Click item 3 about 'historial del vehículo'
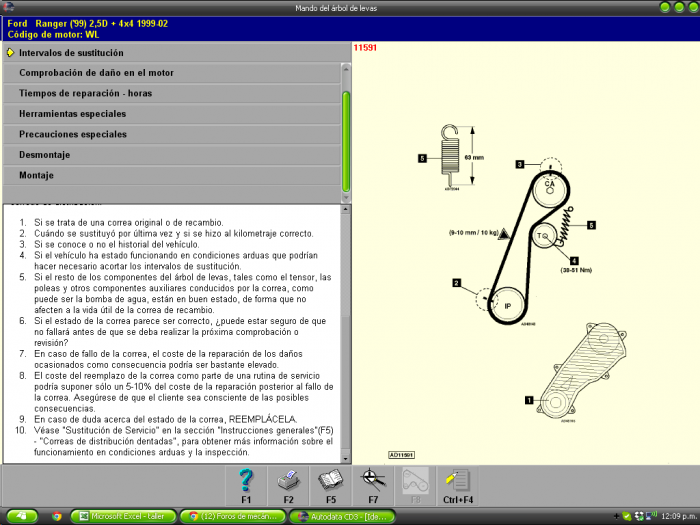700x525 pixels. click(117, 244)
